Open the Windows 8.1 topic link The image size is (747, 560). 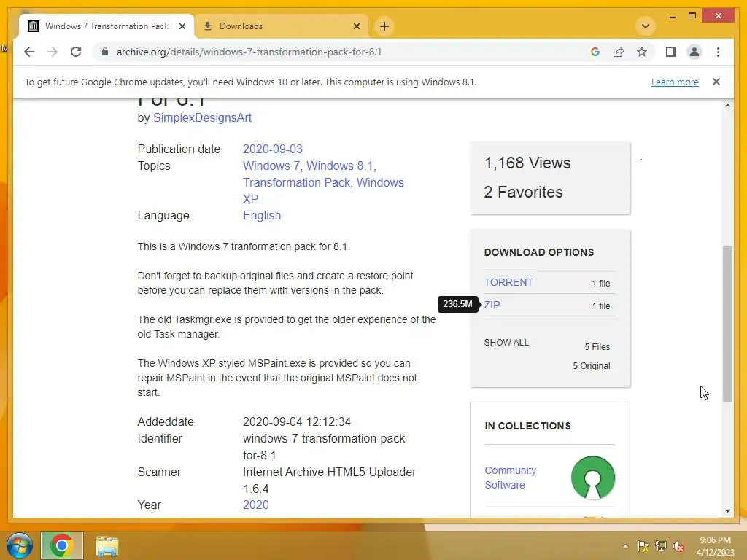point(339,166)
